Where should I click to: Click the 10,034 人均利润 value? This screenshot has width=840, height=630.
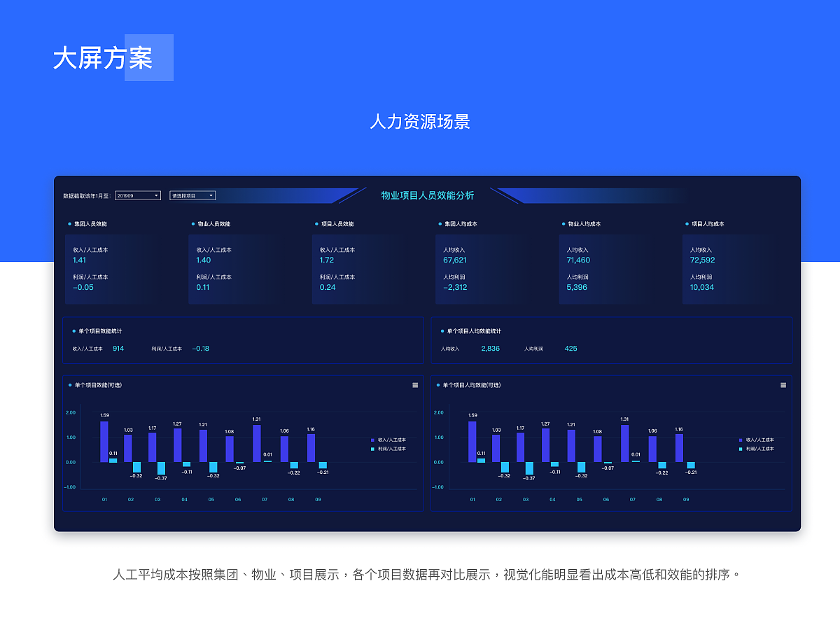702,288
